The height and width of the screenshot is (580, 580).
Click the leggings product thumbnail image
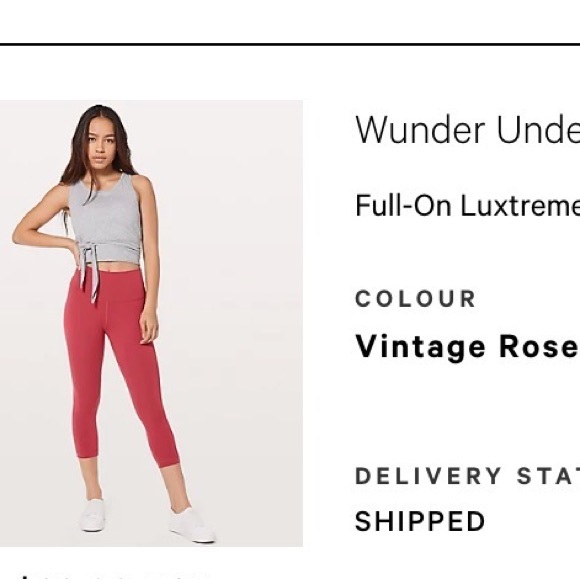click(151, 323)
